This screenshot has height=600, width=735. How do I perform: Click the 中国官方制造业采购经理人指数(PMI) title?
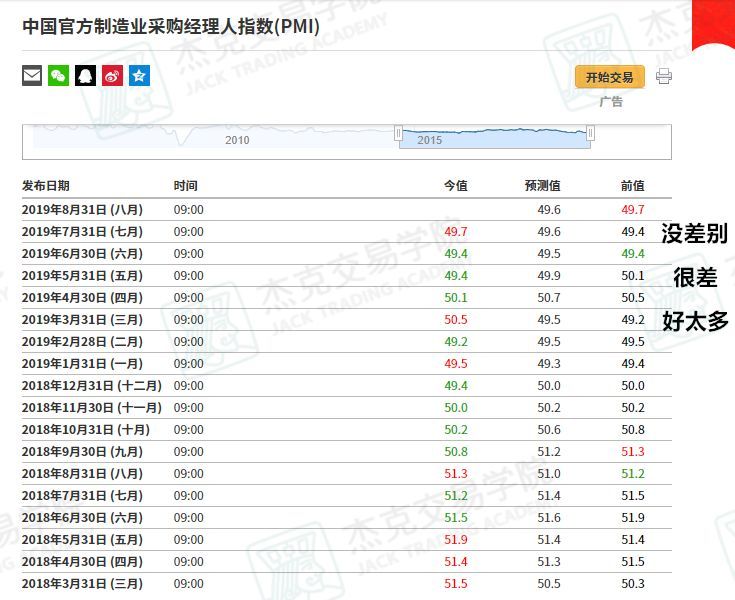[171, 26]
